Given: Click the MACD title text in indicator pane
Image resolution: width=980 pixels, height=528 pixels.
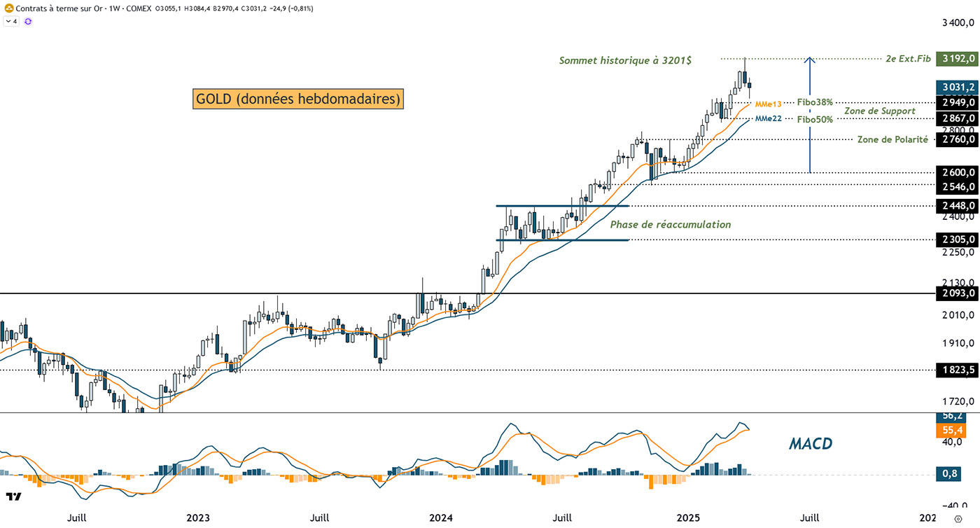Looking at the screenshot, I should click(811, 443).
